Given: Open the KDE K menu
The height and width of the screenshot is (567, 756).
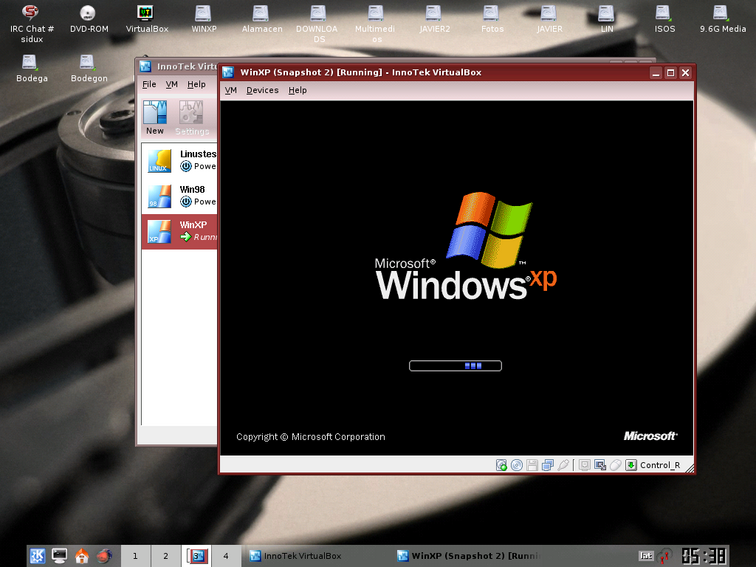Looking at the screenshot, I should [x=37, y=556].
